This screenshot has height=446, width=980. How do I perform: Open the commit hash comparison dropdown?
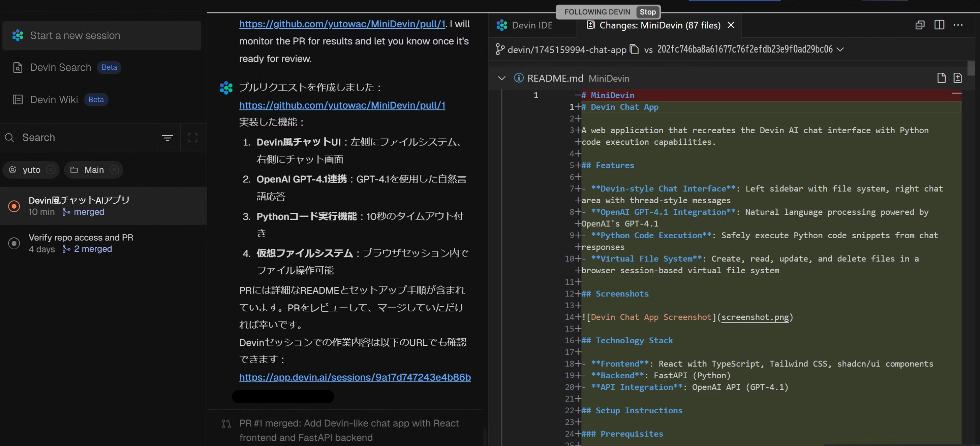[840, 49]
